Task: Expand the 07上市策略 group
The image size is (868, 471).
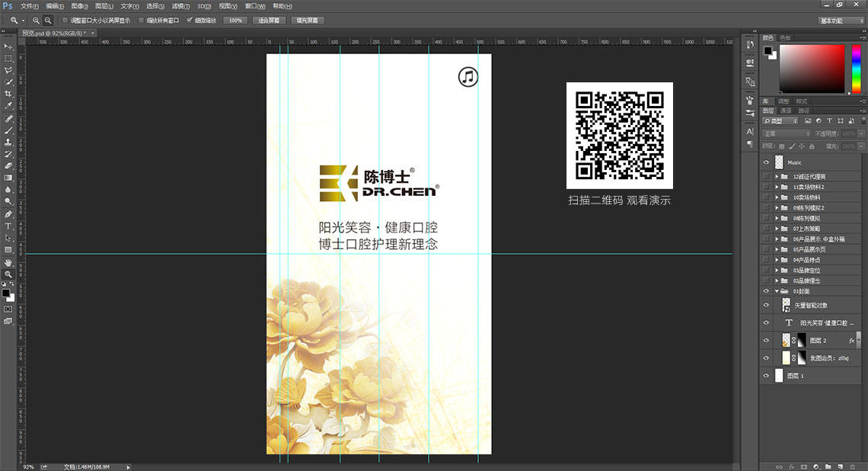Action: tap(777, 229)
